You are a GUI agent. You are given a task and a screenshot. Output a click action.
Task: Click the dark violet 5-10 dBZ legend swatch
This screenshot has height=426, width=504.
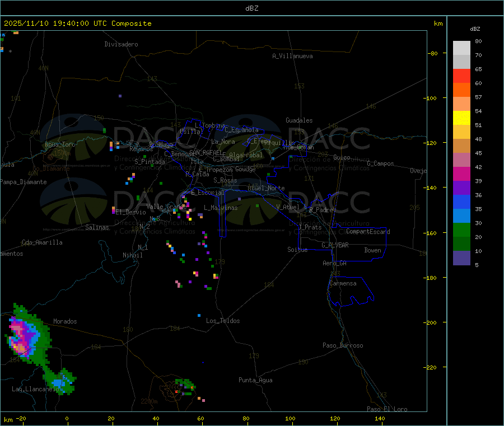(x=461, y=258)
